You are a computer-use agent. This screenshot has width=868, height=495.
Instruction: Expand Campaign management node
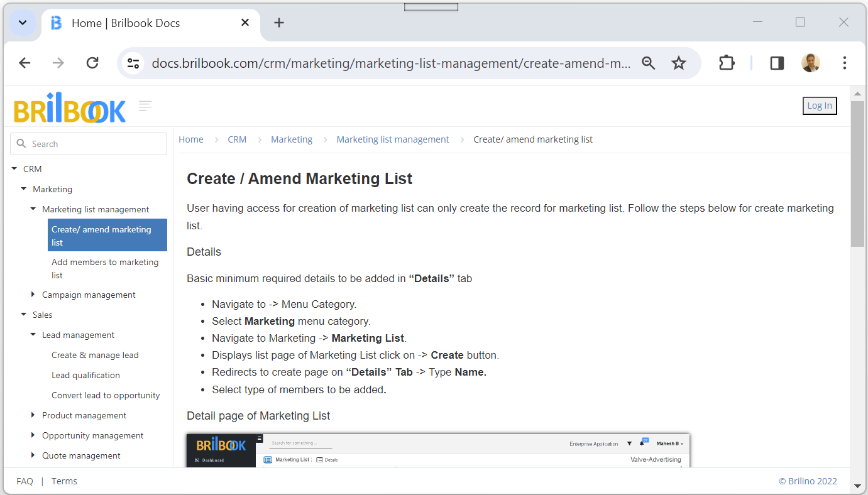[x=33, y=295]
